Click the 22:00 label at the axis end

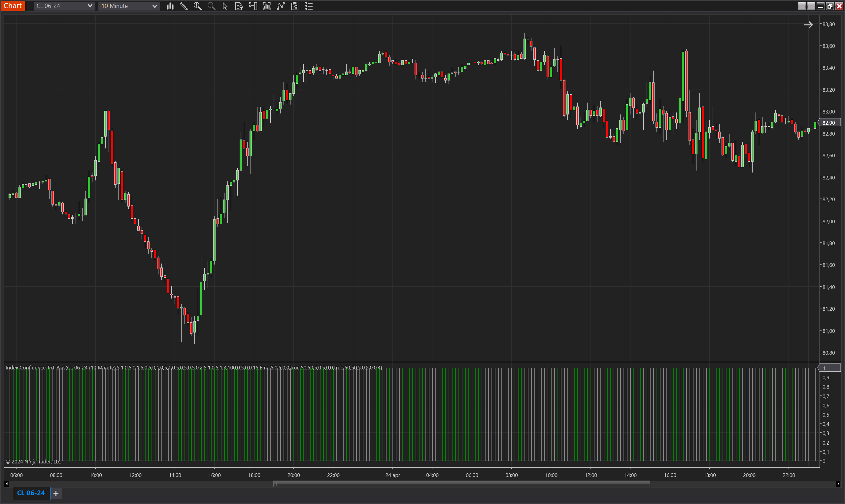(x=789, y=475)
